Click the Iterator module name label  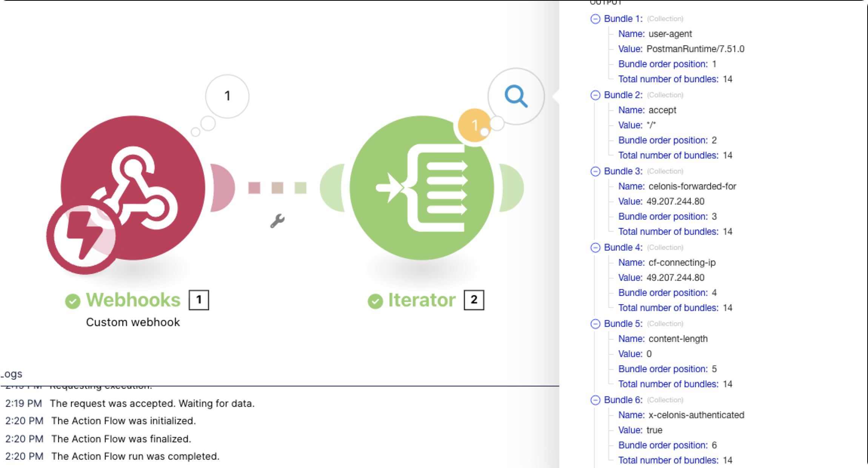pos(422,300)
